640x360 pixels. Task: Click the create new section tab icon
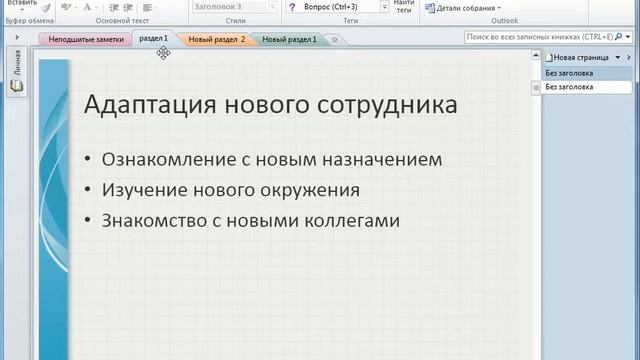click(335, 40)
